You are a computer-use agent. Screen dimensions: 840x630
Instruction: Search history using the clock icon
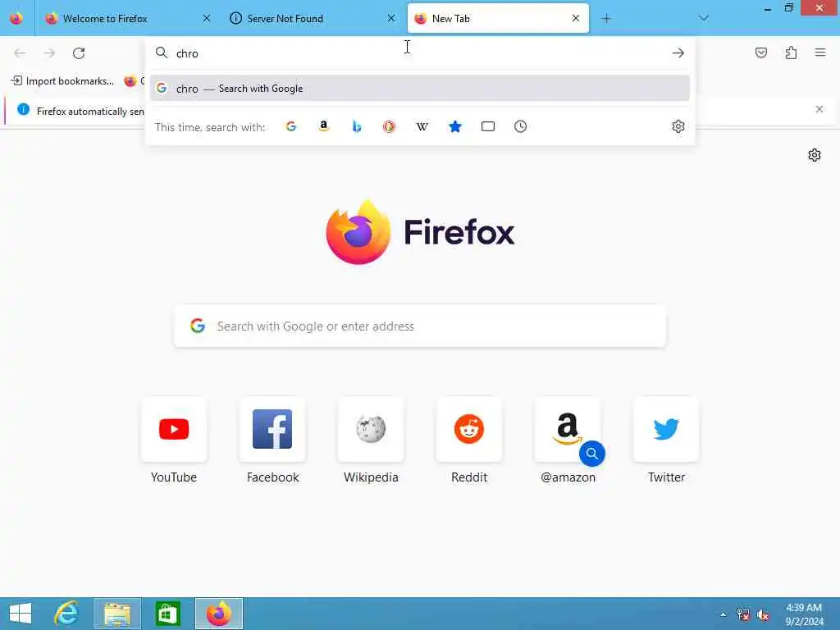tap(520, 126)
